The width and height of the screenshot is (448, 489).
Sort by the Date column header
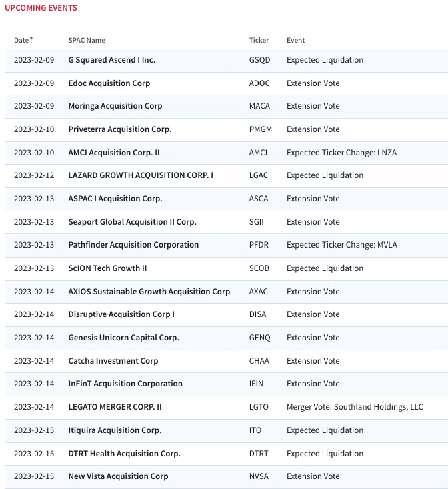click(x=23, y=40)
